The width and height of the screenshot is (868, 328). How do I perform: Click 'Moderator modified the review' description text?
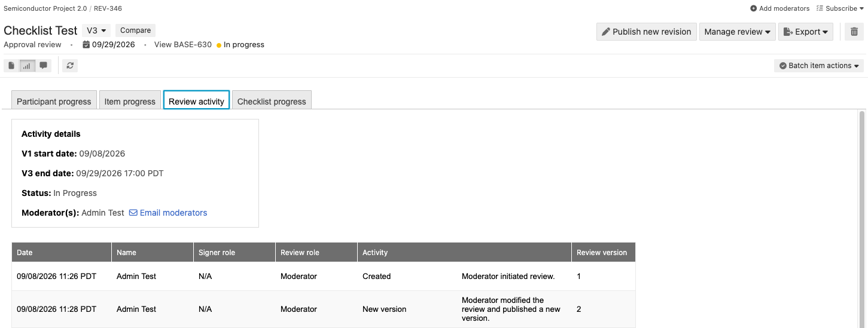point(511,309)
